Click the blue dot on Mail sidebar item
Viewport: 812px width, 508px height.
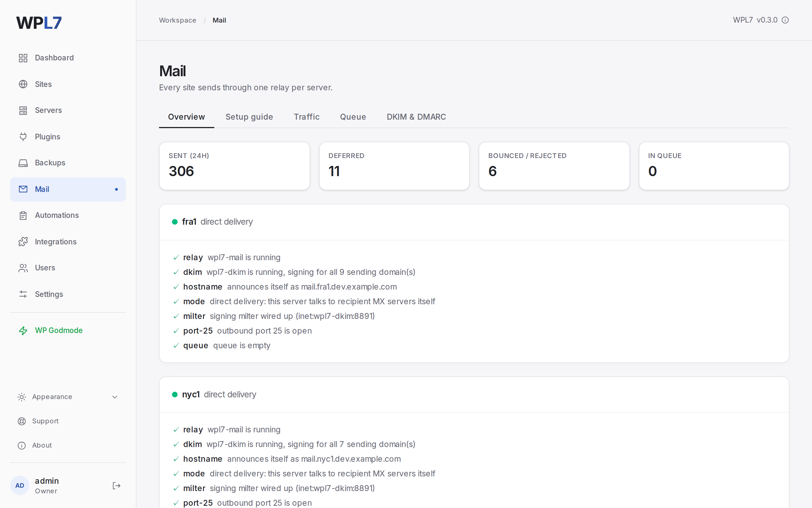(116, 189)
